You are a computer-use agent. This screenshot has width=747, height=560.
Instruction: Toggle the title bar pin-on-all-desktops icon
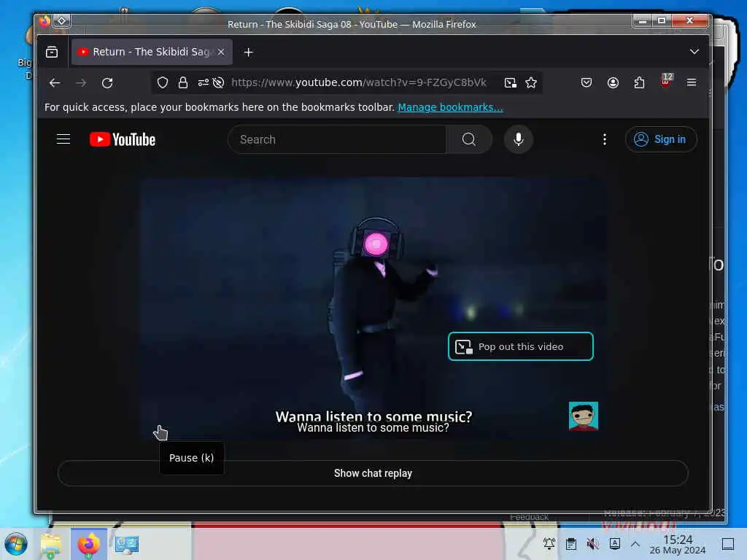[62, 21]
